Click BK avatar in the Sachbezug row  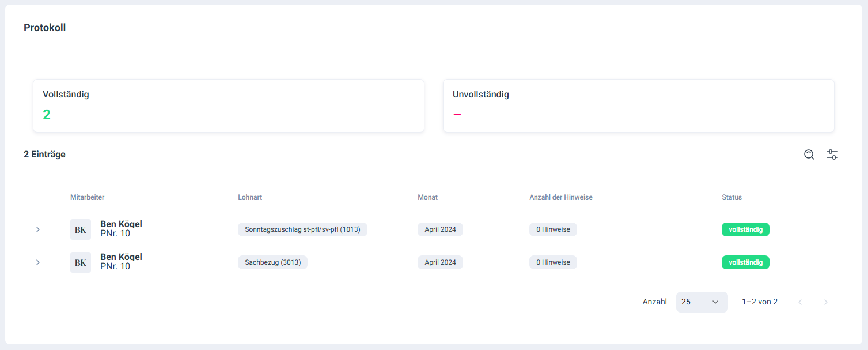(81, 262)
